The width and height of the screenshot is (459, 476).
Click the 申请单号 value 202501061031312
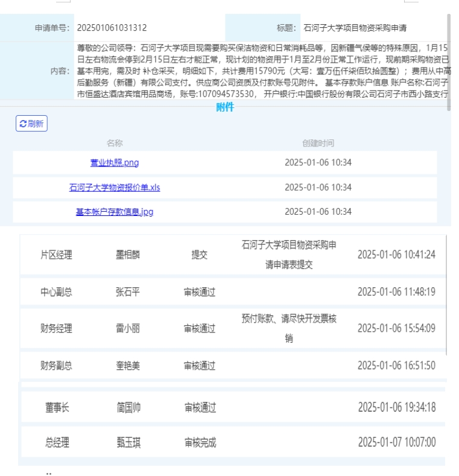click(112, 28)
